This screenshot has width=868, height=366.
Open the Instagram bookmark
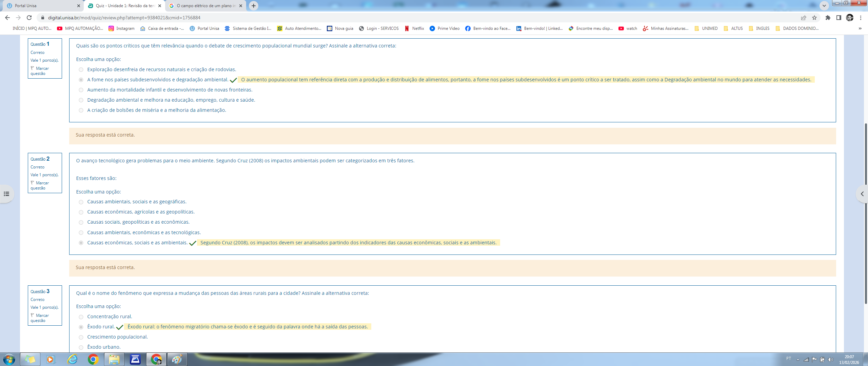121,28
